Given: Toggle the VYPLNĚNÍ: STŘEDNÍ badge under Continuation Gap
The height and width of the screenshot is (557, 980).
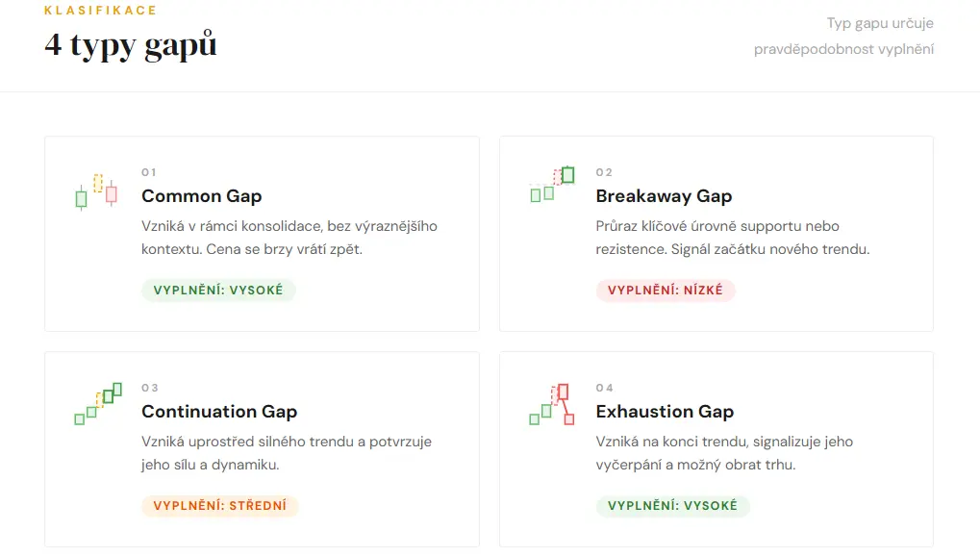Looking at the screenshot, I should [219, 506].
